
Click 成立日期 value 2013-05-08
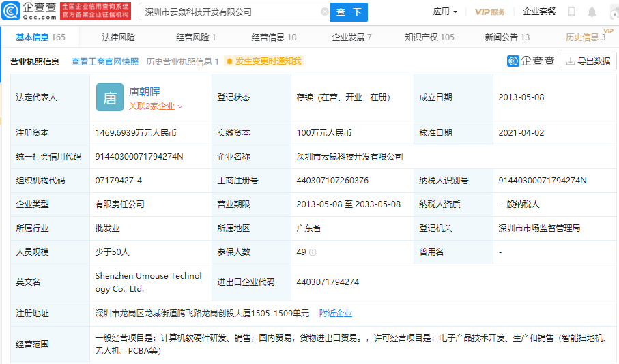[x=521, y=97]
